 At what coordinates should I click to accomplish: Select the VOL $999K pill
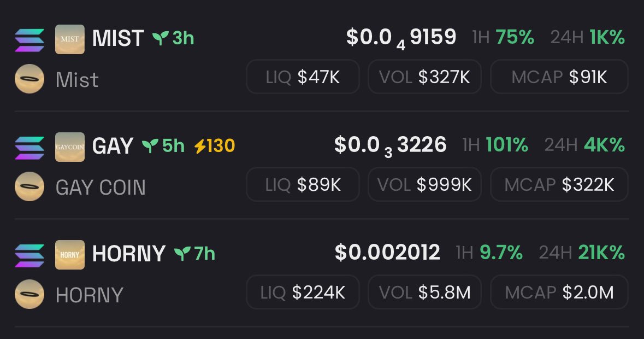coord(424,184)
